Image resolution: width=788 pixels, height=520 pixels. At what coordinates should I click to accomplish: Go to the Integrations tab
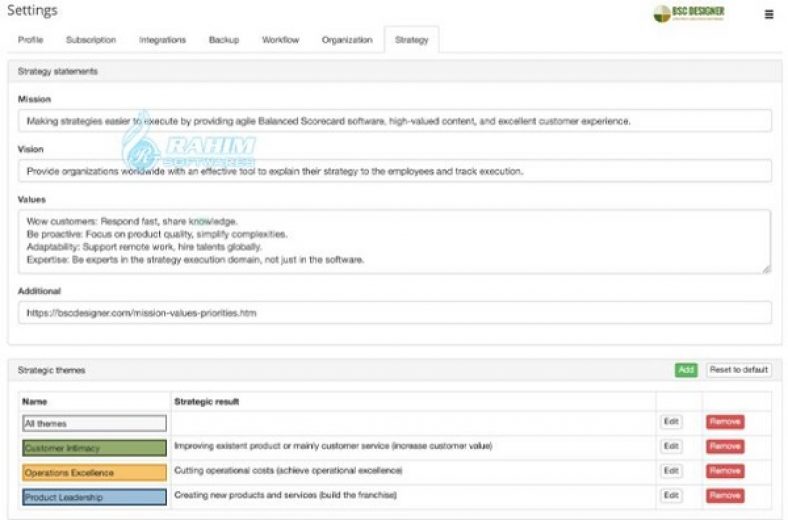pyautogui.click(x=162, y=40)
